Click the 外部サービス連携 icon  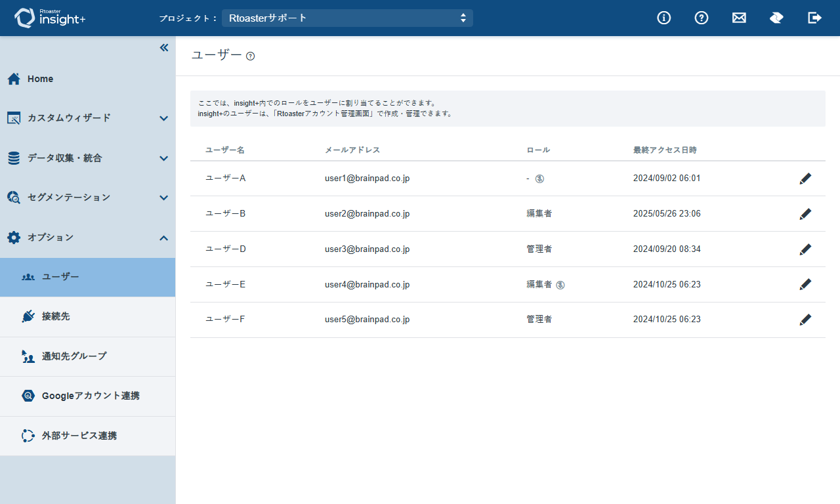tap(28, 436)
